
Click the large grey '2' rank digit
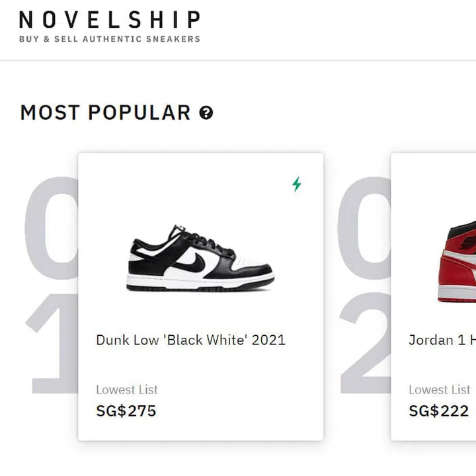click(x=365, y=344)
